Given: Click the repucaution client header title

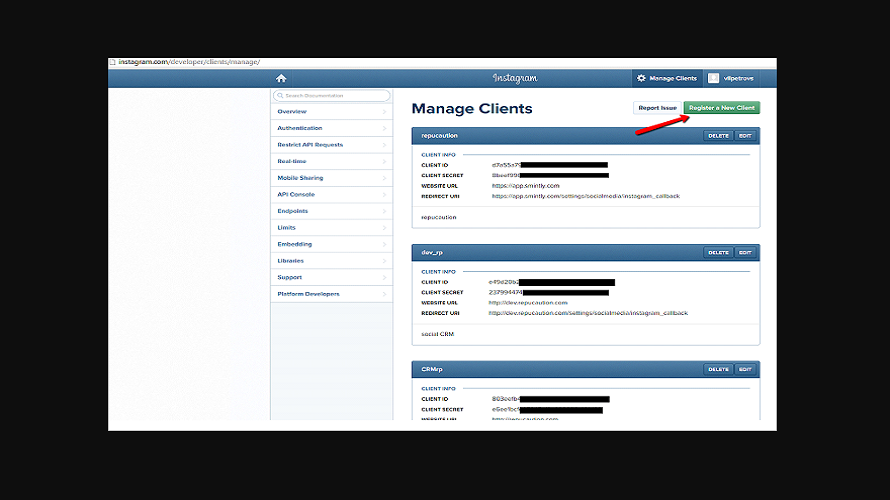Looking at the screenshot, I should tap(439, 136).
